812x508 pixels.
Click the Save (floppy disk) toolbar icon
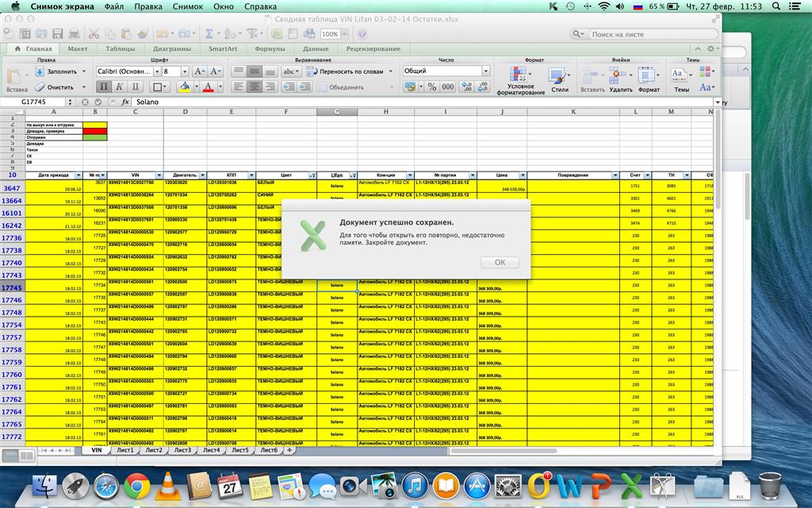[57, 33]
